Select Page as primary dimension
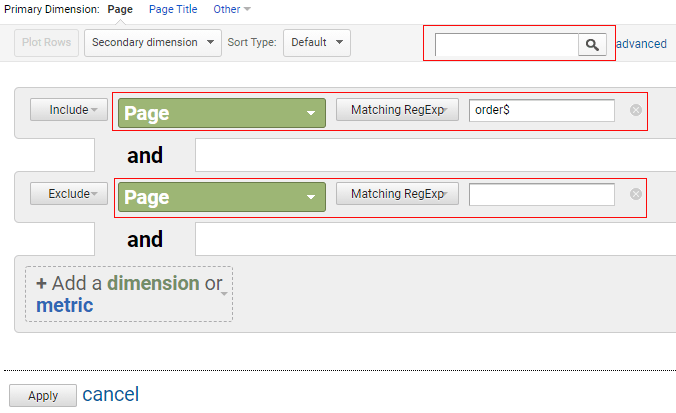 click(120, 9)
